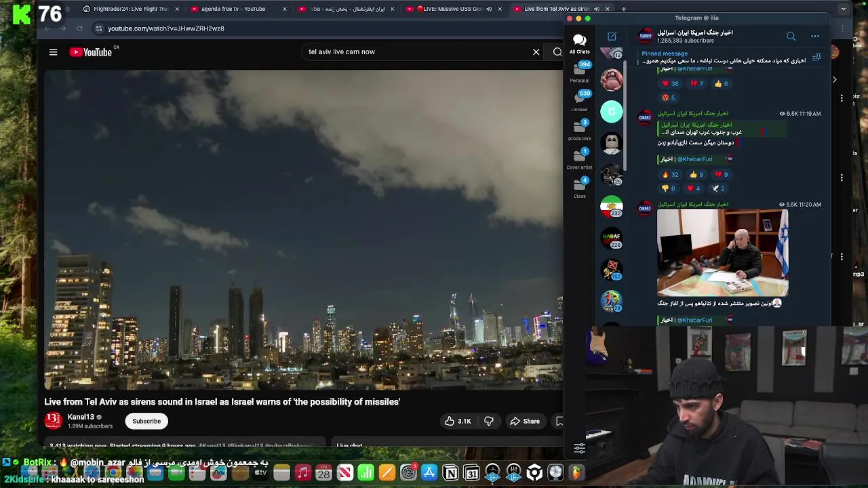
Task: Expand the browser tab search dropdown
Action: [x=843, y=9]
